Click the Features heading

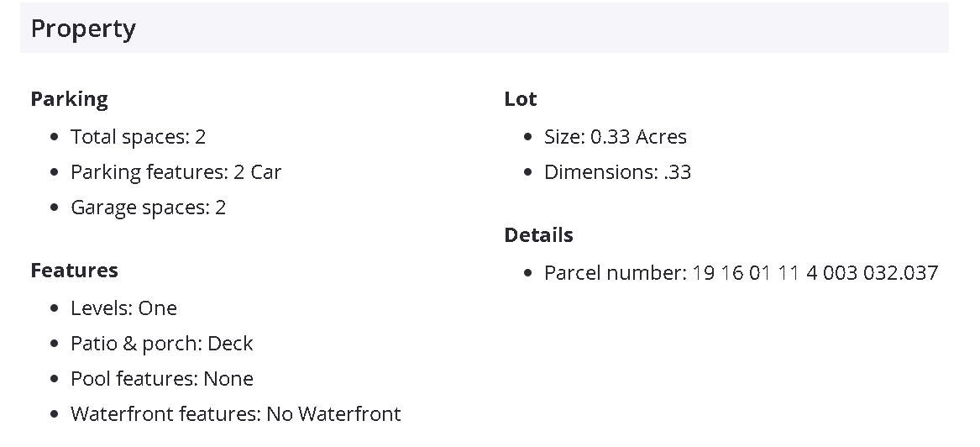click(x=74, y=271)
